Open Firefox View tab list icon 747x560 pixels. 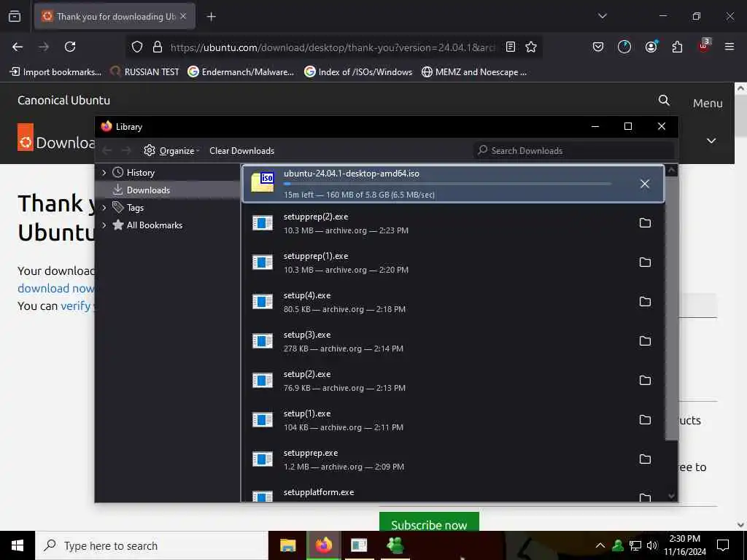[15, 17]
